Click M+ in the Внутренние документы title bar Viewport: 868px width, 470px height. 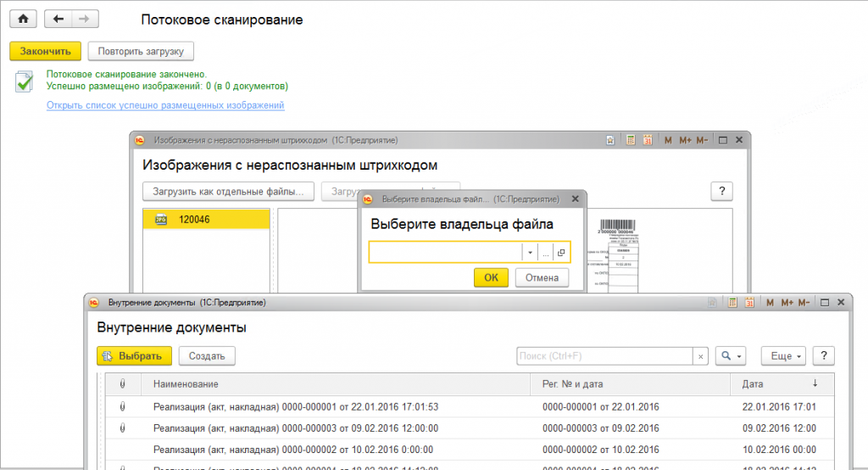click(787, 302)
